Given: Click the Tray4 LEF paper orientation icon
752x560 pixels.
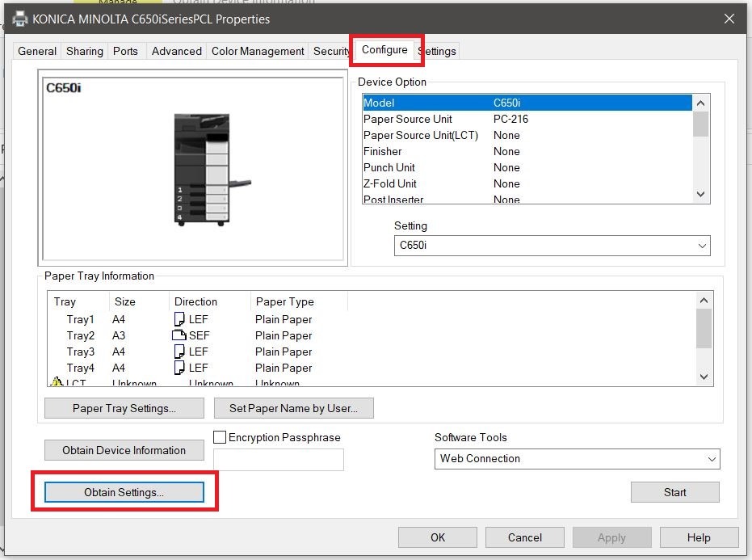Looking at the screenshot, I should (179, 368).
